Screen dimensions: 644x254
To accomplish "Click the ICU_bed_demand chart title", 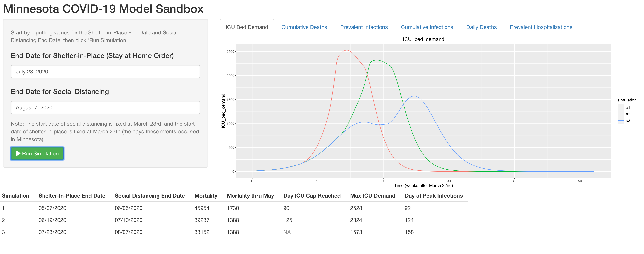I will point(423,39).
